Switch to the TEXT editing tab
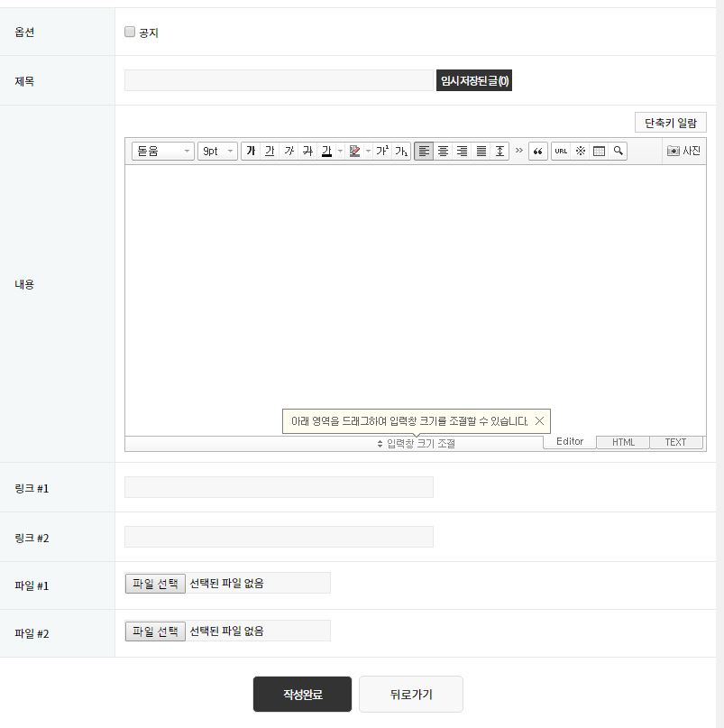This screenshot has height=728, width=724. [x=675, y=442]
